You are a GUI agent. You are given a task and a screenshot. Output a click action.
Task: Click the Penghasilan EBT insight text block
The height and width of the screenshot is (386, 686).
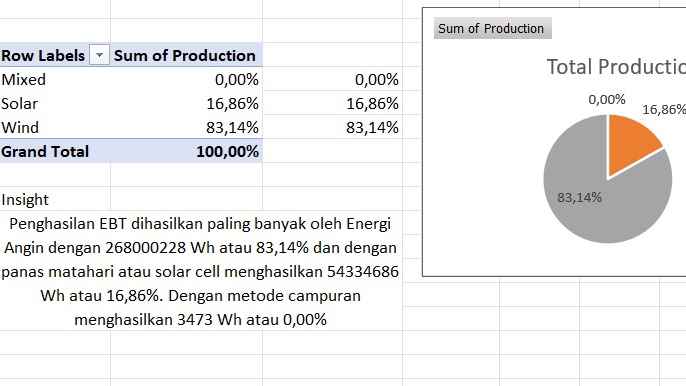(x=201, y=271)
